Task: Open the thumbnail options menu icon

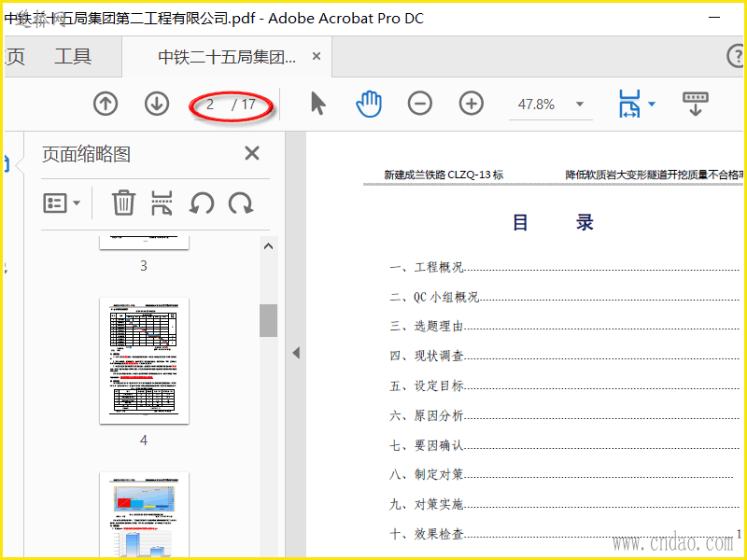Action: (x=62, y=203)
